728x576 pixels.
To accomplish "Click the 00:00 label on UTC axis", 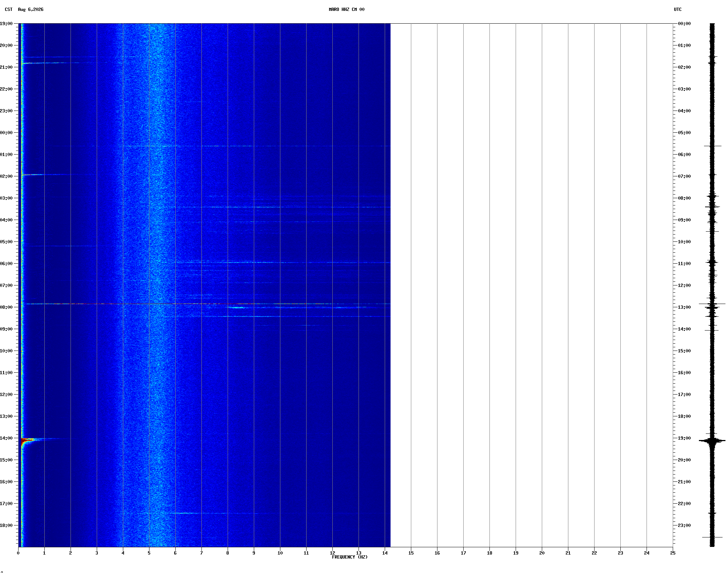I will 684,24.
